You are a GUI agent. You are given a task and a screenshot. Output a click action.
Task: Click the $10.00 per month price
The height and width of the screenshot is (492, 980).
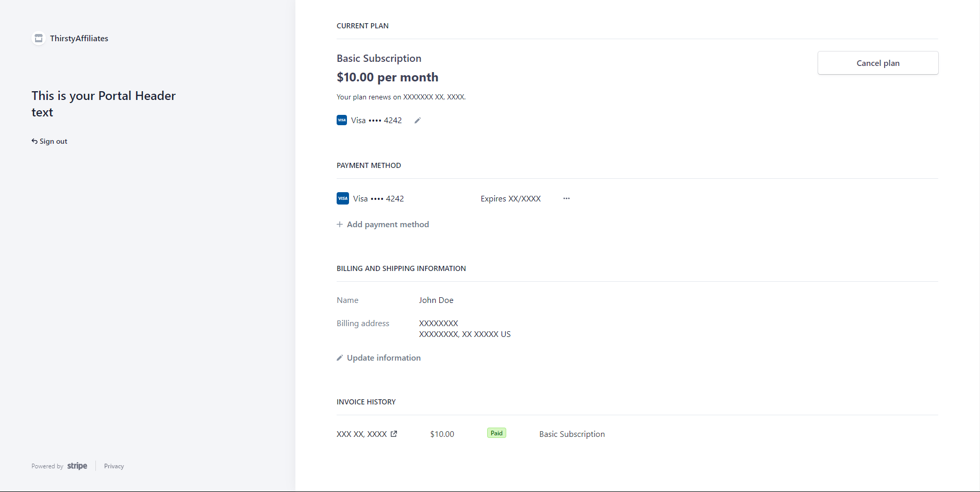pos(388,77)
